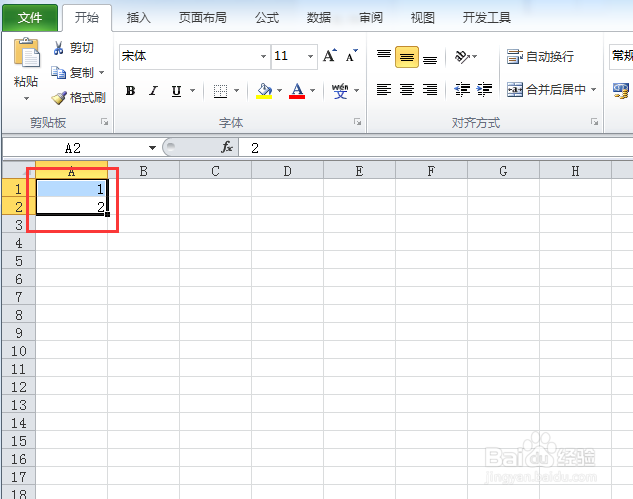This screenshot has width=633, height=499.
Task: Center text horizontally
Action: (407, 89)
